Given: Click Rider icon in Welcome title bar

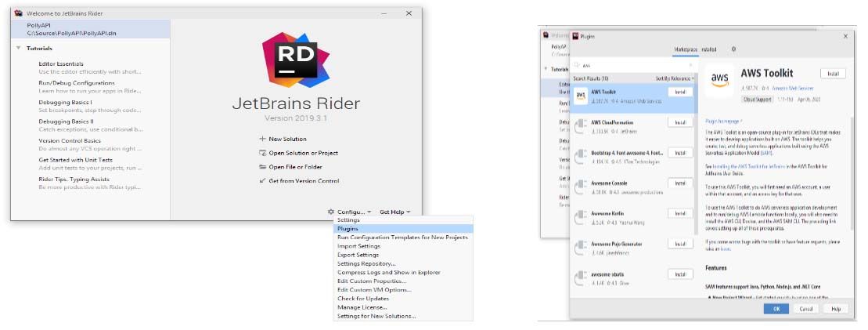Looking at the screenshot, I should pos(18,13).
